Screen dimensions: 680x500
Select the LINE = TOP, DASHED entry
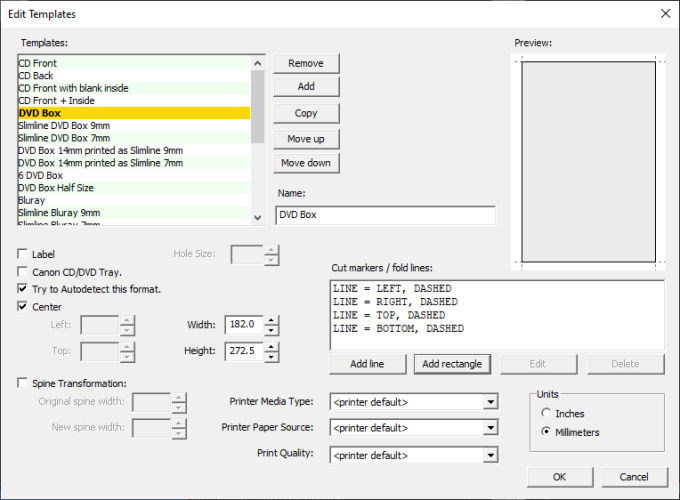pos(389,315)
